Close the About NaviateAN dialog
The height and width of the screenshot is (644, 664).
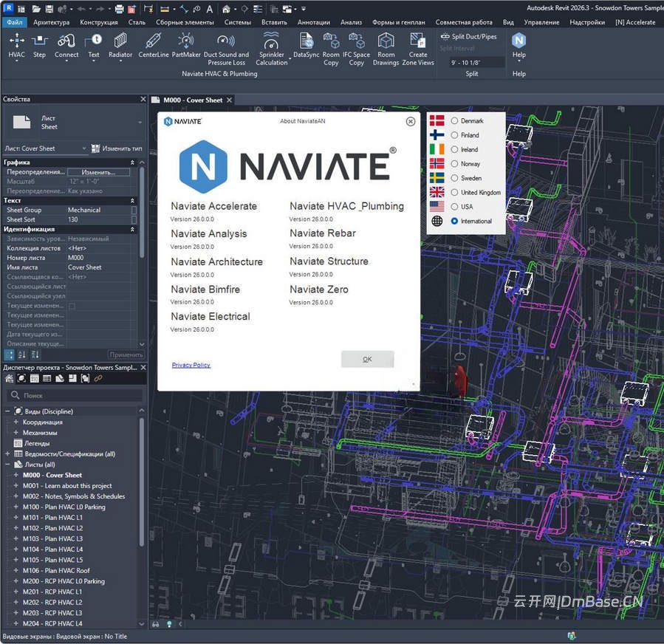pos(411,122)
